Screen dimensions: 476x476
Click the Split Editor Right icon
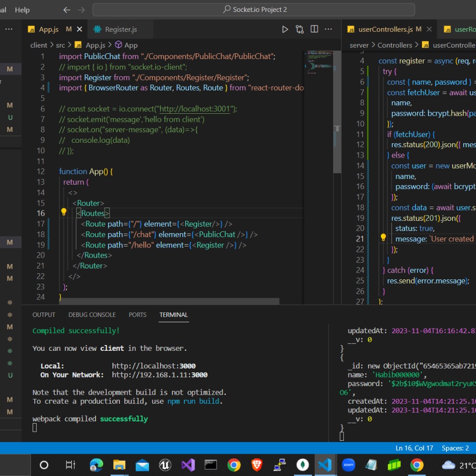click(x=314, y=29)
